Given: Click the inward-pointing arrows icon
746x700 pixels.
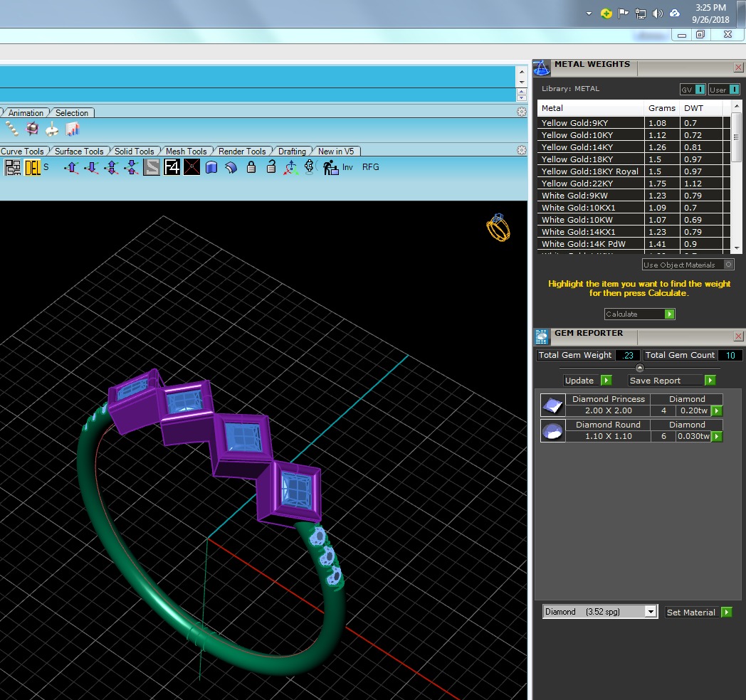Looking at the screenshot, I should tap(131, 167).
